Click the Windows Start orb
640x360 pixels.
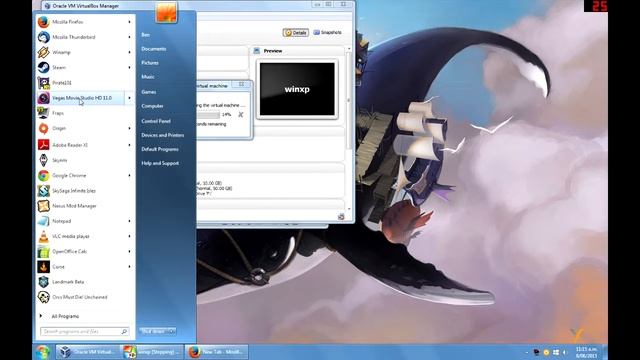point(43,352)
